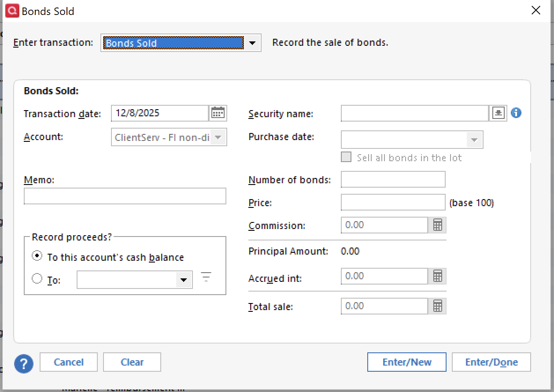The image size is (554, 392).
Task: Click the transfer icon beside the To dropdown
Action: [206, 277]
